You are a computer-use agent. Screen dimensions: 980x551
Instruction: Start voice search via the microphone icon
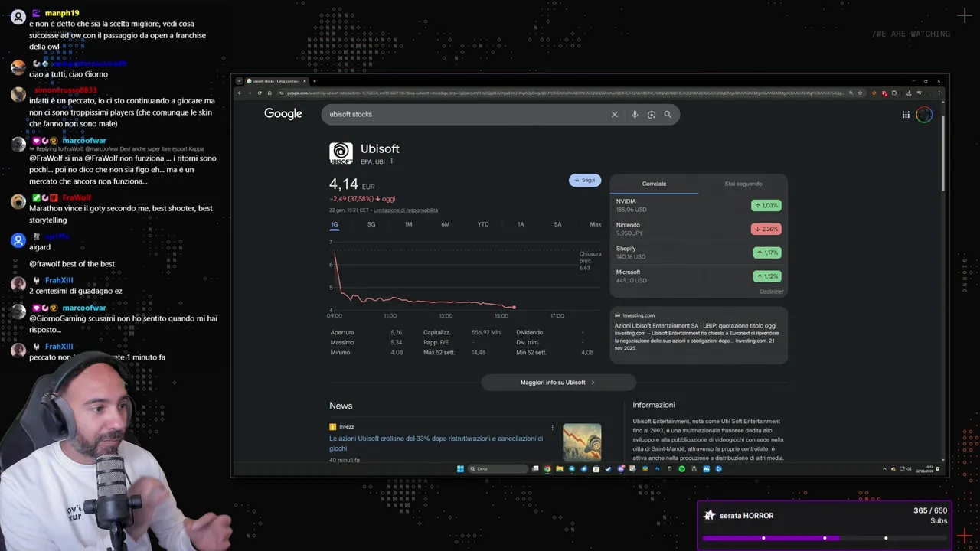coord(635,114)
